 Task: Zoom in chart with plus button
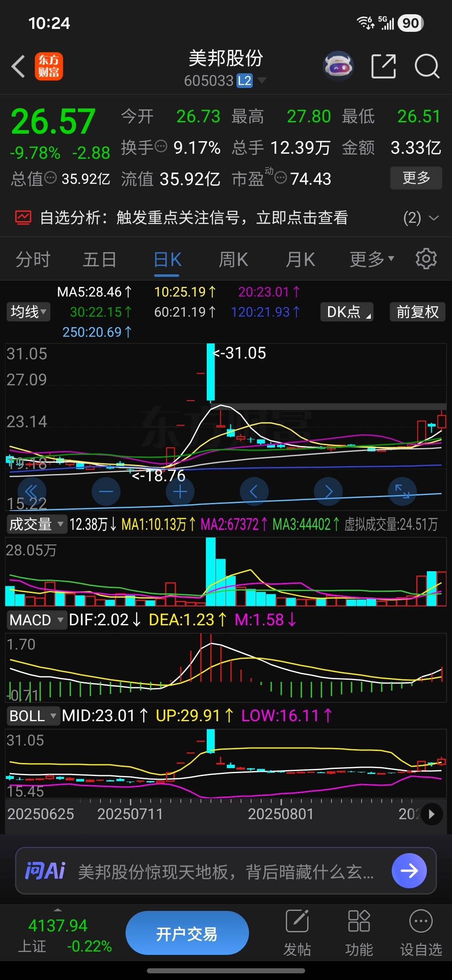(x=180, y=491)
